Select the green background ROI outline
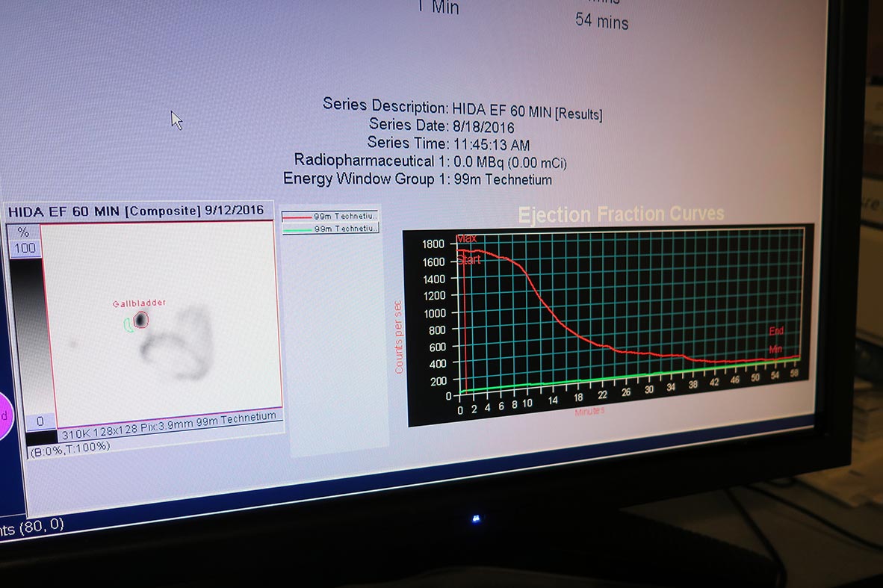The image size is (883, 588). [x=128, y=325]
